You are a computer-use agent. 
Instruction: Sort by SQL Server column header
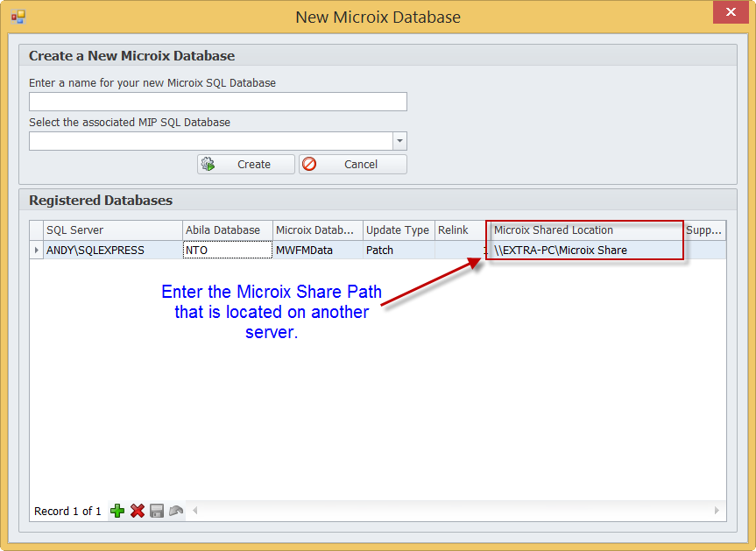112,230
